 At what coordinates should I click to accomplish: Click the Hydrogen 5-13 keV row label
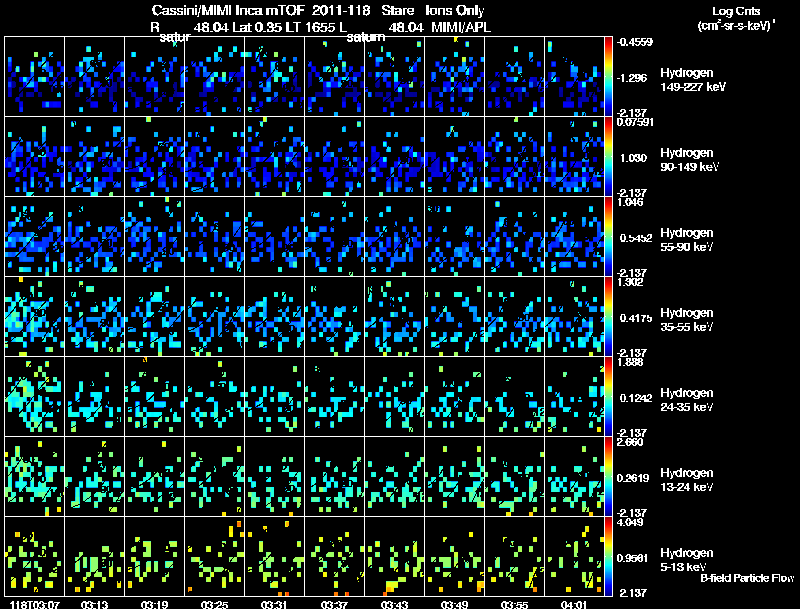[x=687, y=560]
